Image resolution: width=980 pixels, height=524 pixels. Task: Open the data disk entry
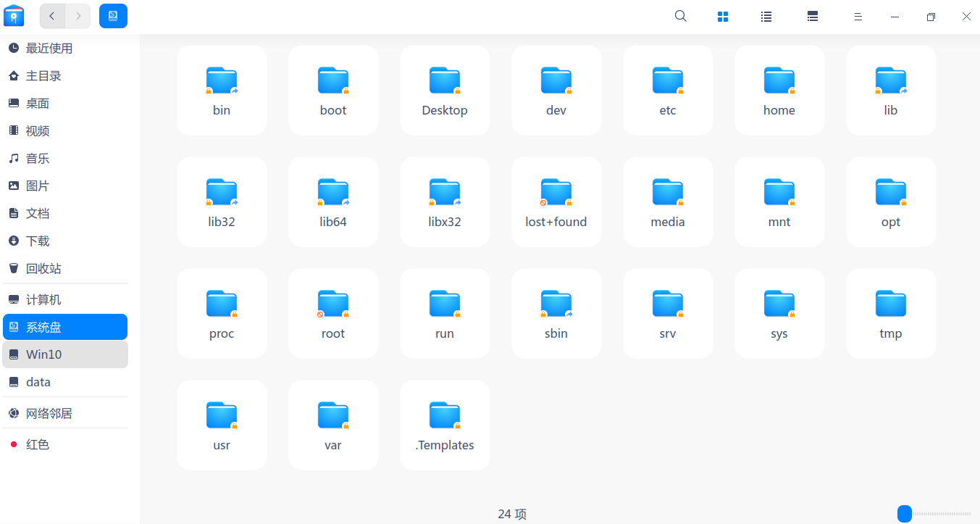click(38, 382)
